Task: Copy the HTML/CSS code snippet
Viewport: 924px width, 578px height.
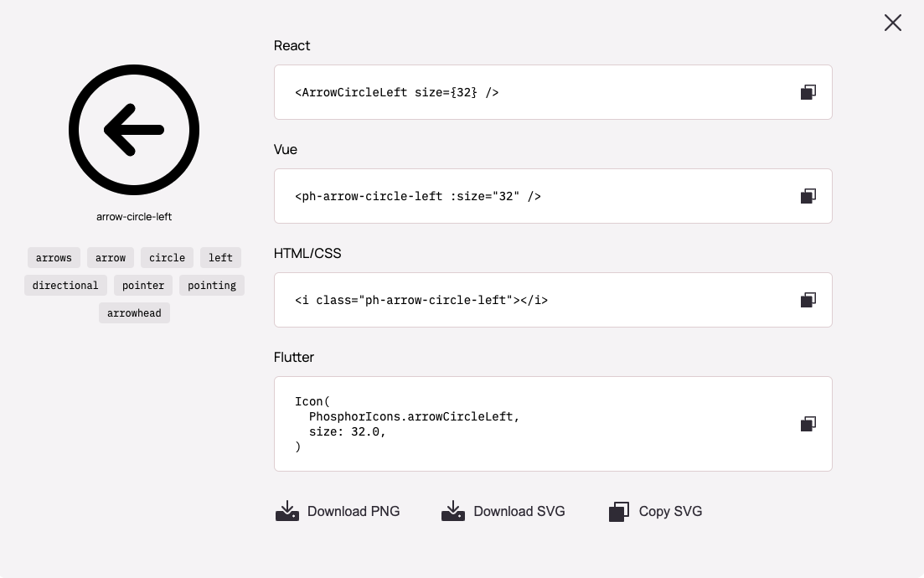Action: point(808,300)
